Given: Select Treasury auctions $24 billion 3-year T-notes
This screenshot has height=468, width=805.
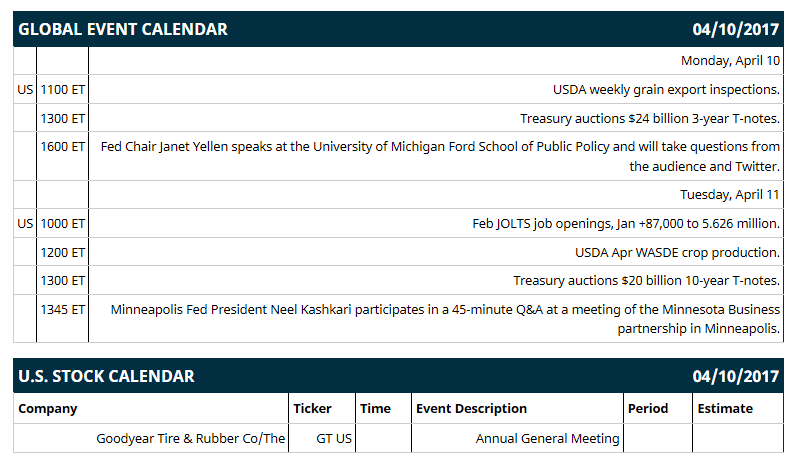Looking at the screenshot, I should 649,119.
